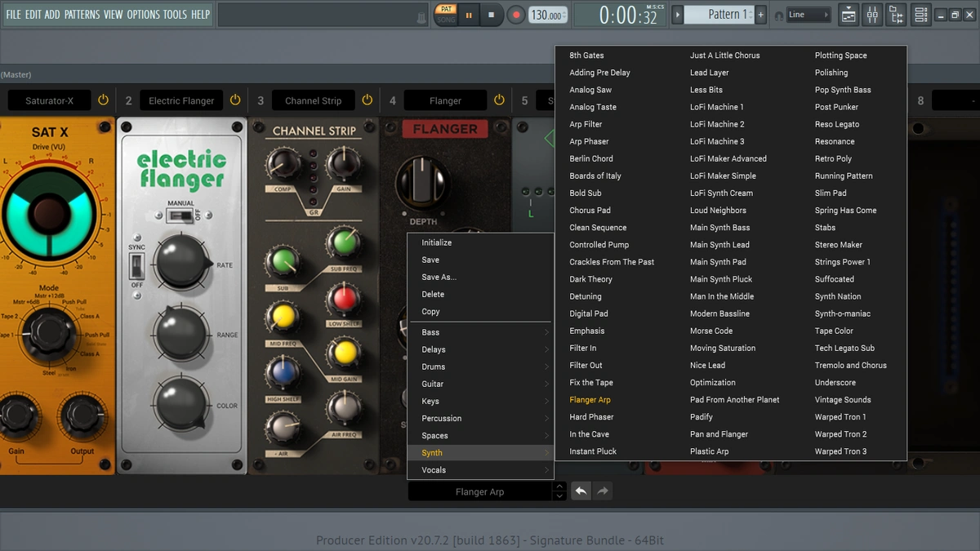Click the yellow MID FREQ knob

[283, 318]
